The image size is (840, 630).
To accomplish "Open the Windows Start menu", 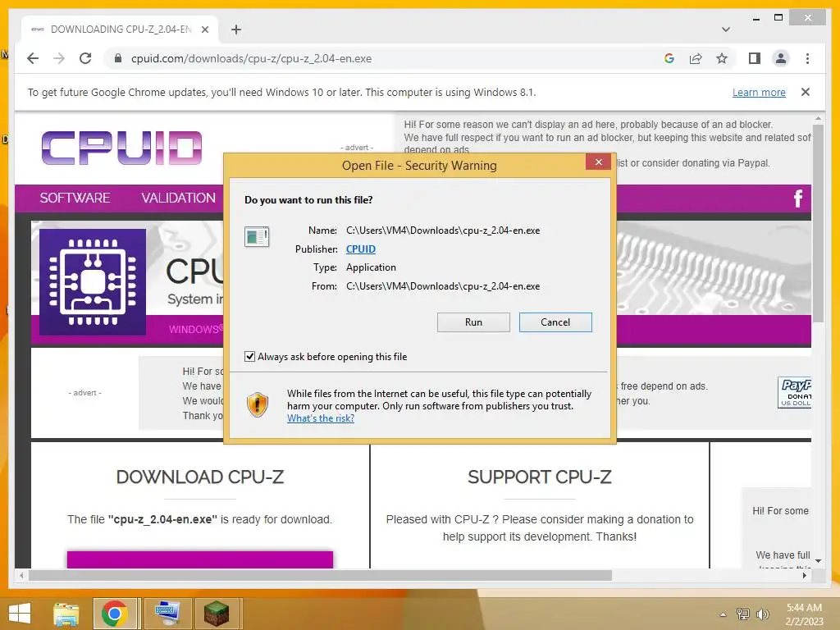I will click(x=20, y=614).
